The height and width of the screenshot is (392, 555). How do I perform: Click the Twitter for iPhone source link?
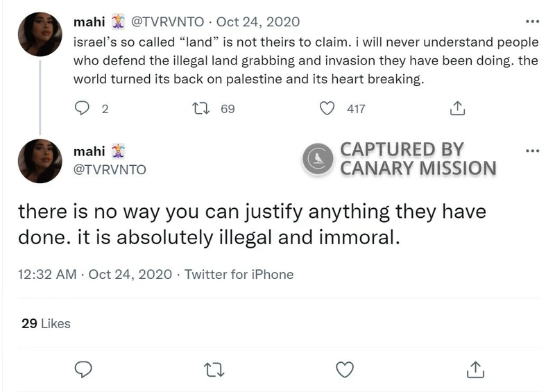pos(239,275)
